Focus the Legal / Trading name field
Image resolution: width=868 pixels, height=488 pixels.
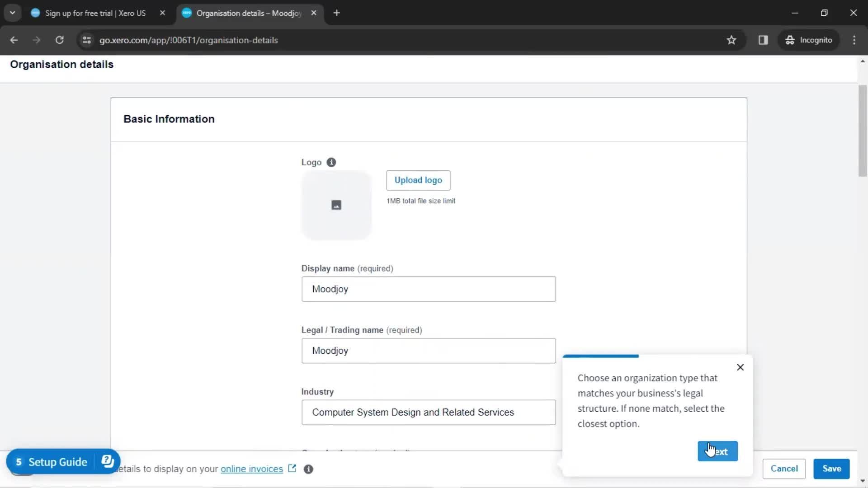(429, 351)
